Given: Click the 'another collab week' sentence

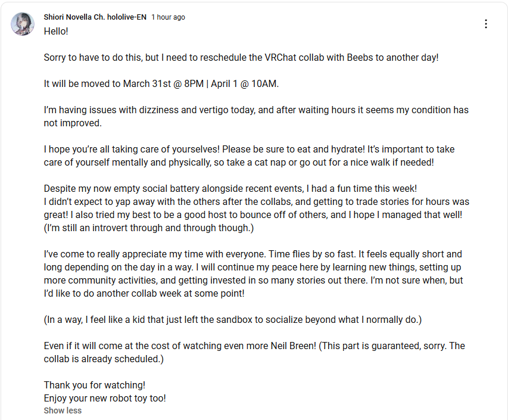Looking at the screenshot, I should [144, 294].
